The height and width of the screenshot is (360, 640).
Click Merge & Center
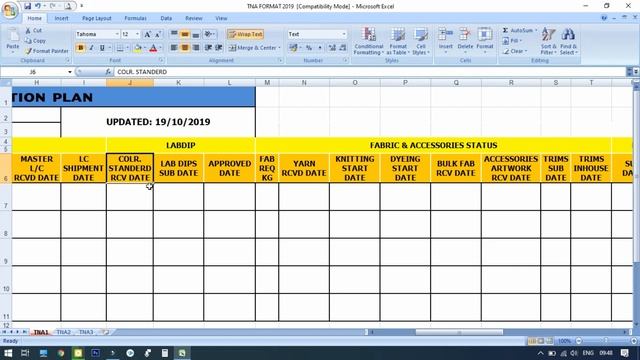[x=252, y=48]
